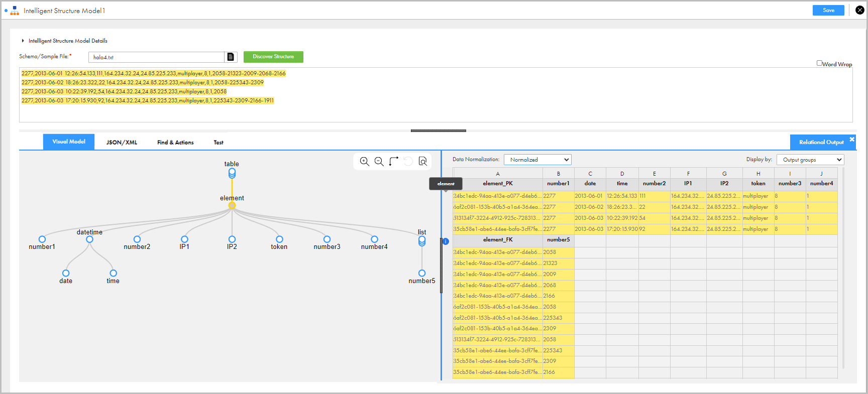Select the Relational Output tab
The height and width of the screenshot is (394, 868).
[821, 142]
